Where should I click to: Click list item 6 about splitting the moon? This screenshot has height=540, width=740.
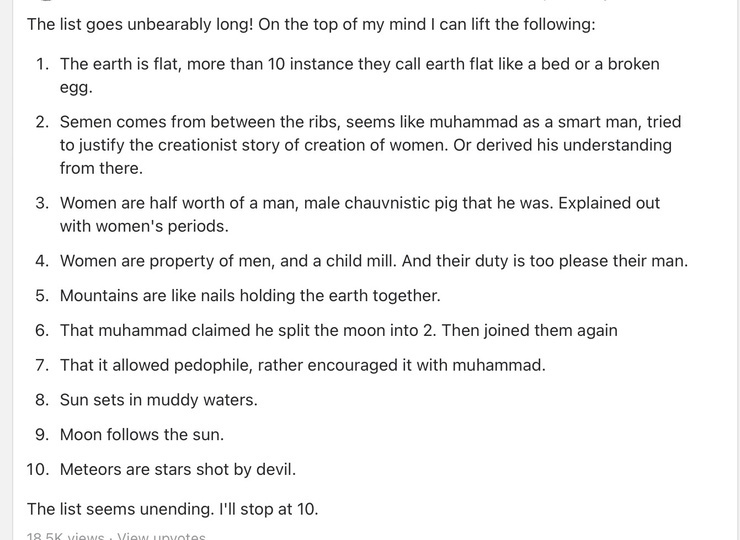click(x=338, y=330)
